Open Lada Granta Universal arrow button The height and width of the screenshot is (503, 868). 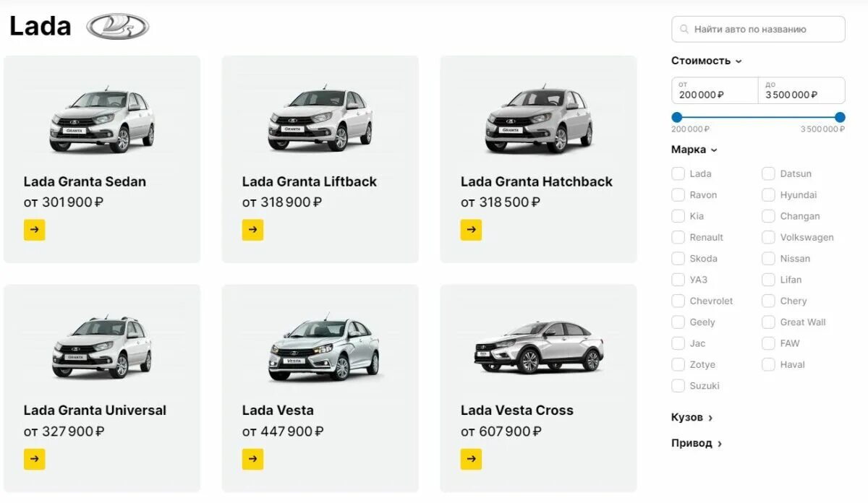click(35, 459)
